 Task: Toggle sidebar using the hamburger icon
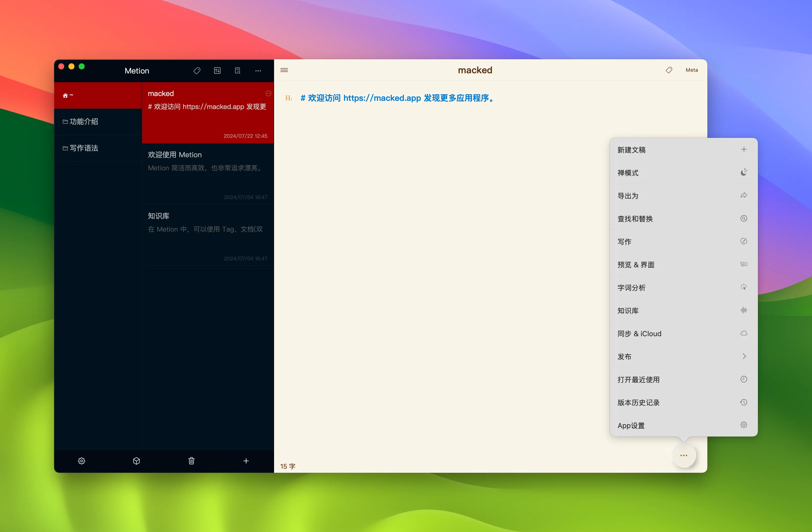pyautogui.click(x=284, y=70)
